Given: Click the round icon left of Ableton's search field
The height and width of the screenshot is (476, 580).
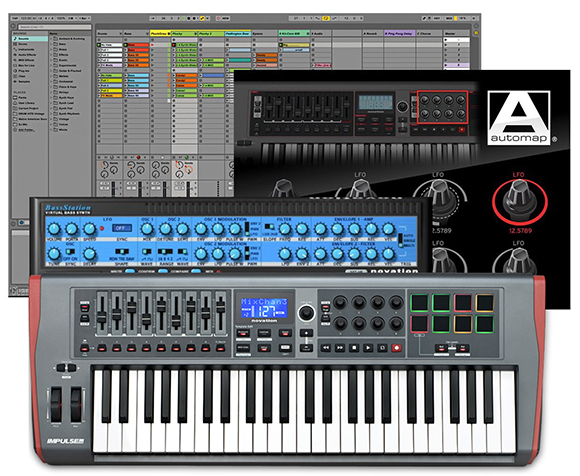Looking at the screenshot, I should tap(13, 26).
